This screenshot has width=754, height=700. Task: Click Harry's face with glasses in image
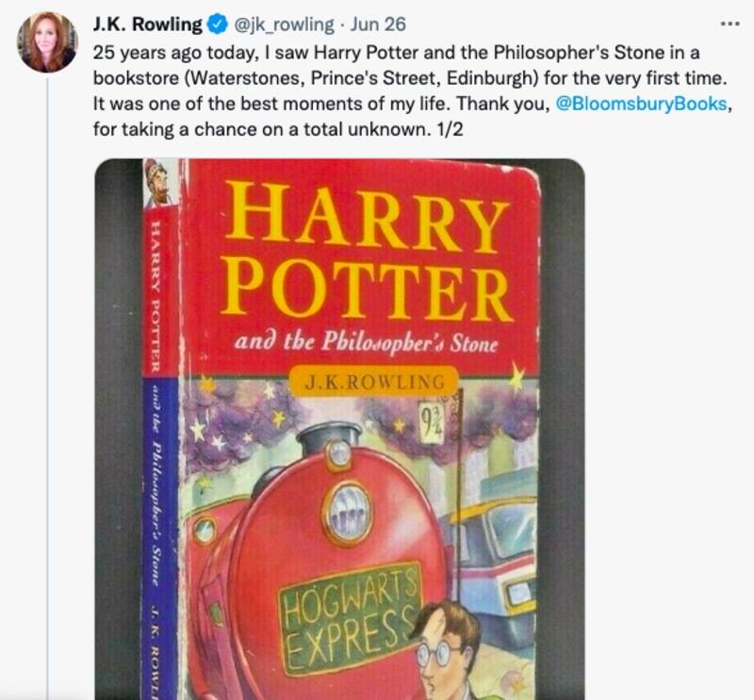441,650
